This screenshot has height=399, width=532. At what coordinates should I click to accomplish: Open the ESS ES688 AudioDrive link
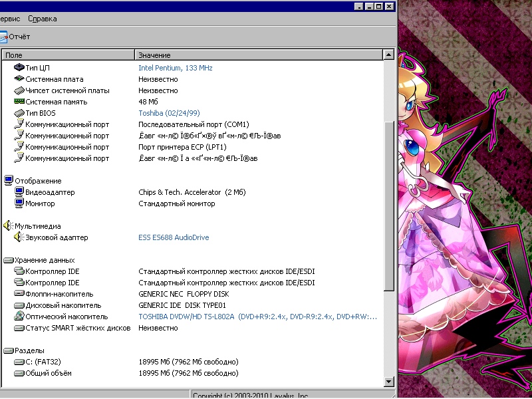click(x=174, y=237)
